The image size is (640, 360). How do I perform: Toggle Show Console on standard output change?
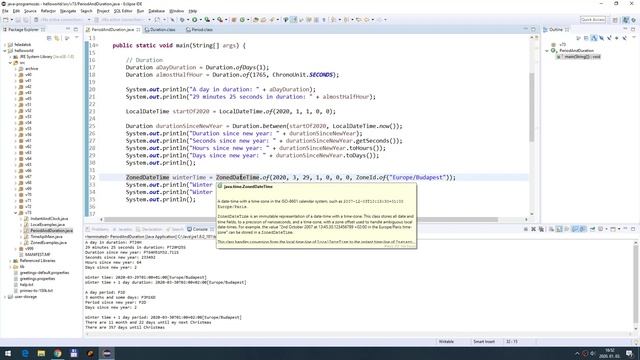click(x=575, y=229)
